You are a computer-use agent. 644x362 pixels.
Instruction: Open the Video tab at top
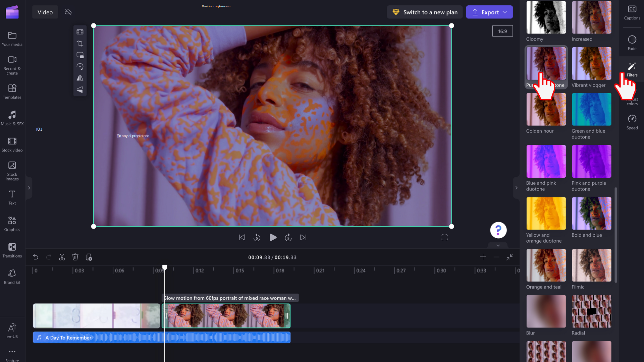click(x=45, y=12)
